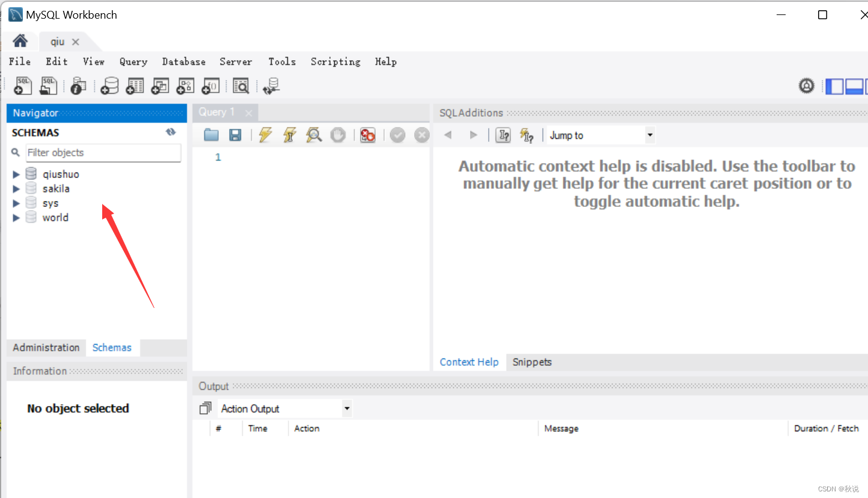This screenshot has height=498, width=868.
Task: Execute statement under cursor icon
Action: (x=289, y=135)
